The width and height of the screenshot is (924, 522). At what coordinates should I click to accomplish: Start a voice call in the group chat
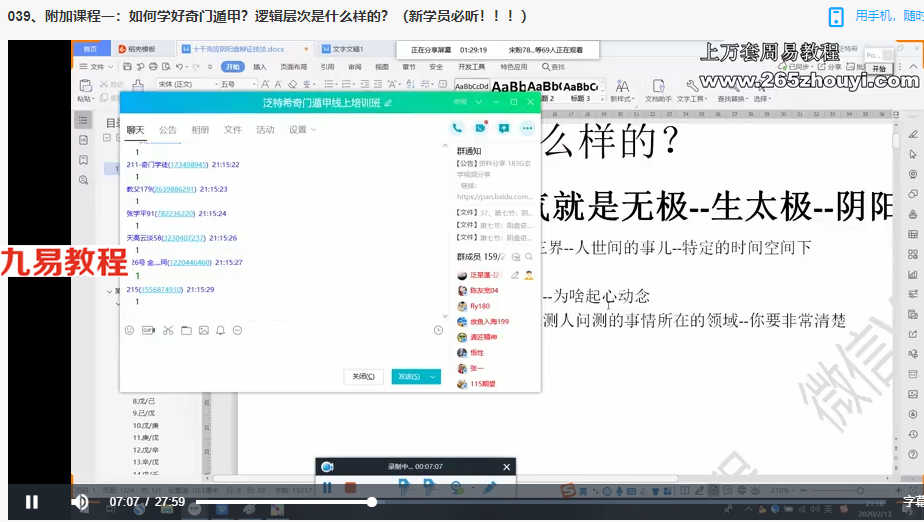pyautogui.click(x=457, y=128)
